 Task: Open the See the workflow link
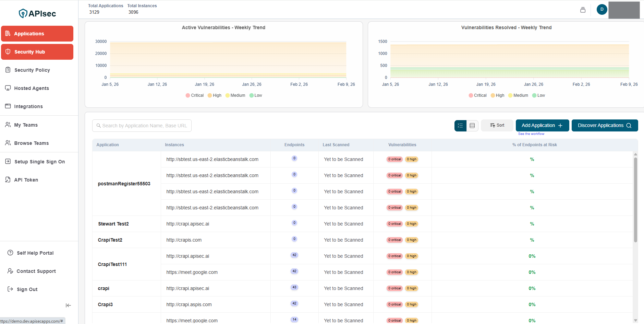tap(531, 134)
